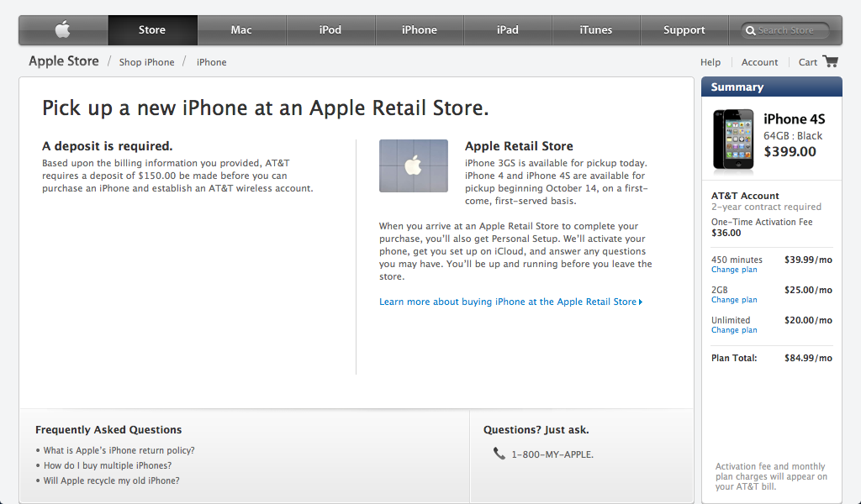Open the Help link
Image resolution: width=861 pixels, height=504 pixels.
tap(710, 62)
